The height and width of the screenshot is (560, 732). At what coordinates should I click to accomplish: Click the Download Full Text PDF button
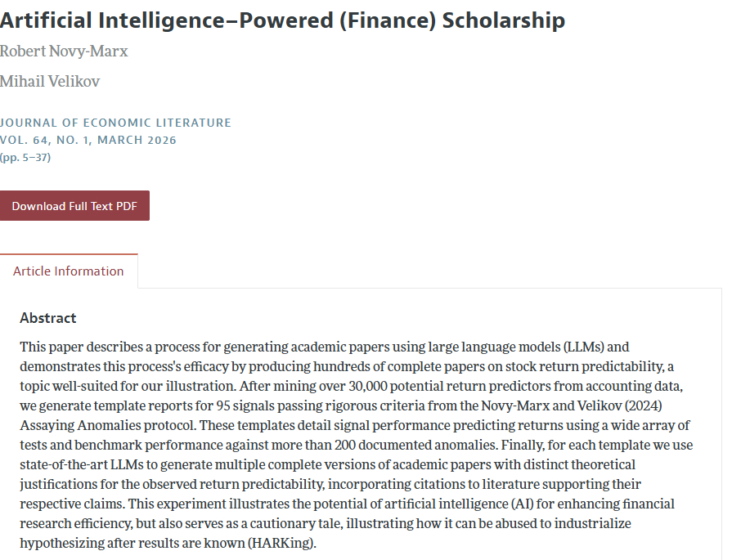tap(74, 206)
